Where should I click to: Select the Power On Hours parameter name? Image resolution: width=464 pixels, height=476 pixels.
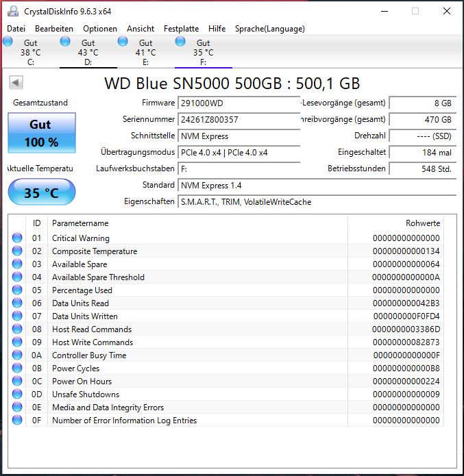(x=82, y=381)
